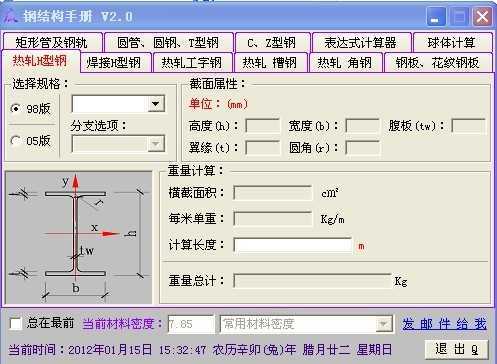Open the 矩形管及钢轨 tab

[x=52, y=42]
